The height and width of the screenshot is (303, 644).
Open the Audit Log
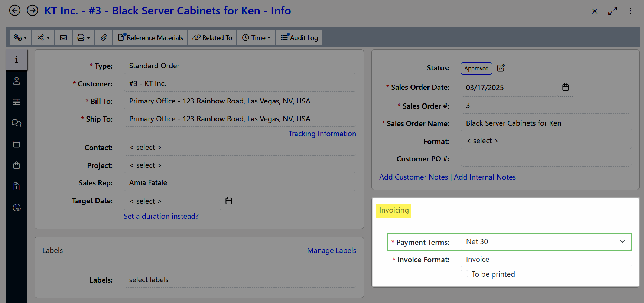[299, 37]
